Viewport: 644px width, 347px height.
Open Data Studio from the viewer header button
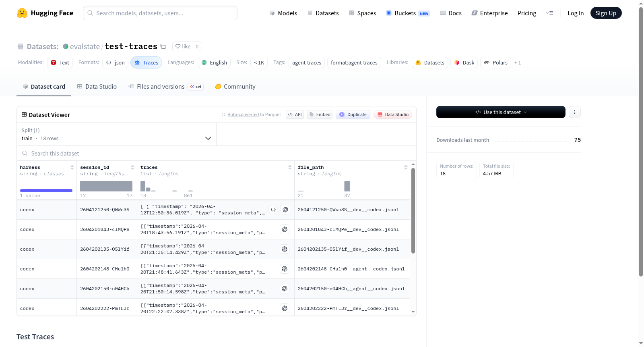pos(393,114)
